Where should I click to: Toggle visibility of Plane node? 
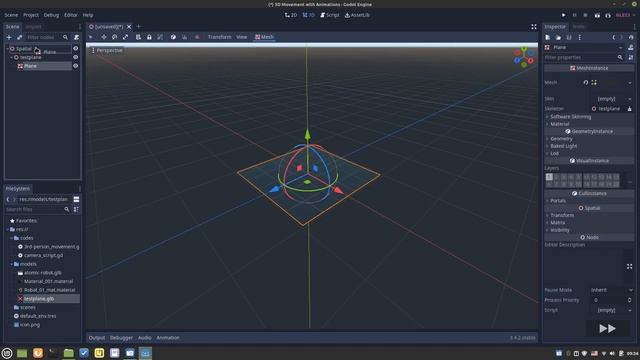pos(76,66)
